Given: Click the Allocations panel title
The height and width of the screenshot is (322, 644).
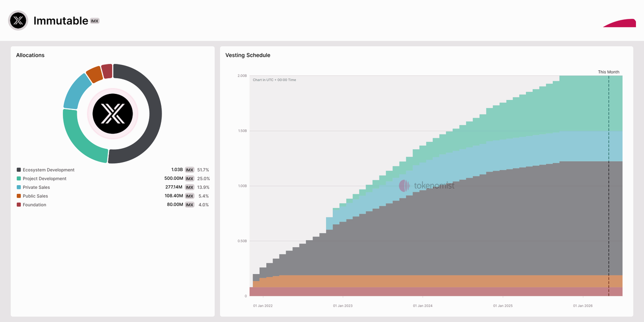Looking at the screenshot, I should (30, 55).
